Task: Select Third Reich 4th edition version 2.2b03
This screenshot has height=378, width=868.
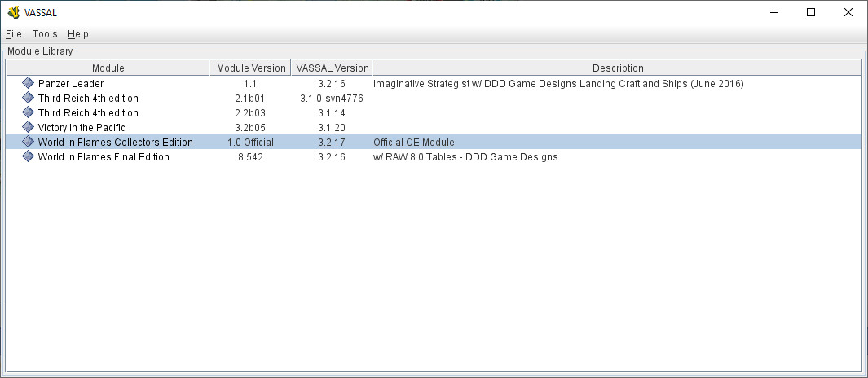Action: coord(434,113)
